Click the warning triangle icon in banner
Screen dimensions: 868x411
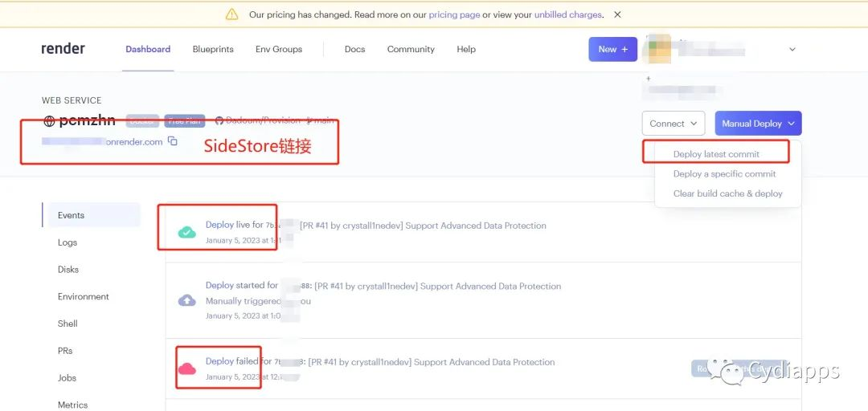[x=232, y=15]
